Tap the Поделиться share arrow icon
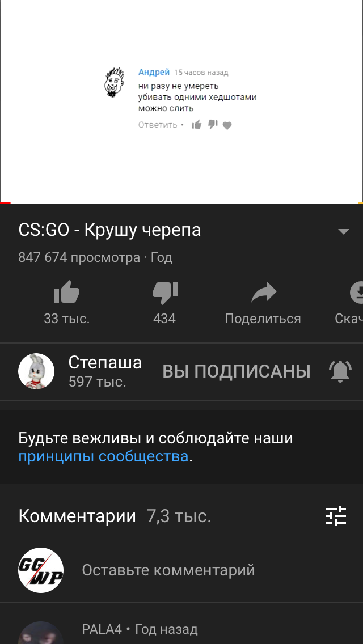The image size is (363, 644). point(263,293)
